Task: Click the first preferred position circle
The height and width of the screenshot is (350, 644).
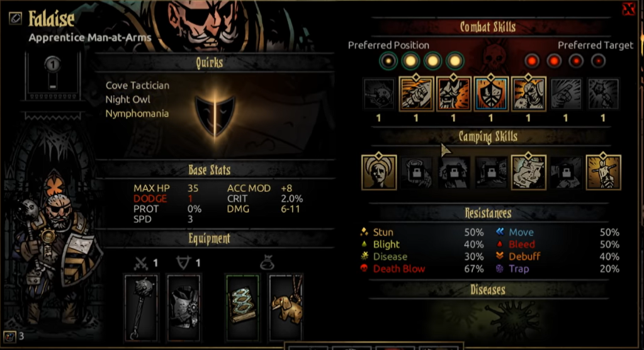Action: coord(388,61)
